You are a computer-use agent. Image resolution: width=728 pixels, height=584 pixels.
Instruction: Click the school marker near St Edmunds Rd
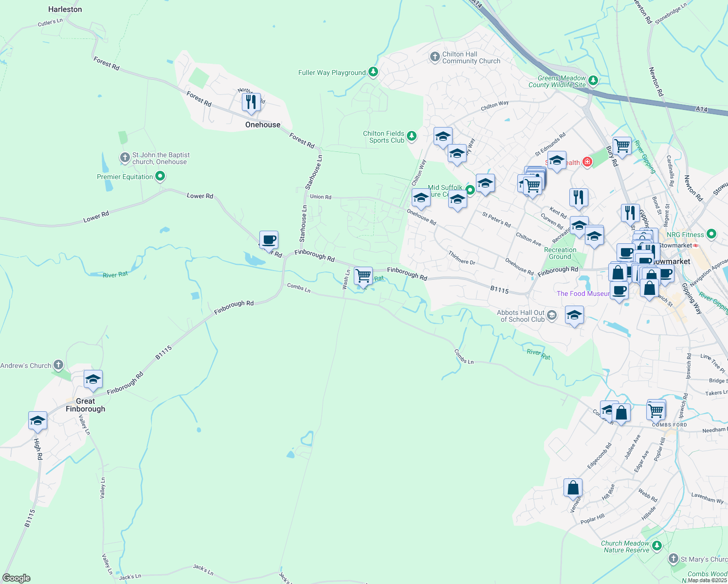pos(557,161)
